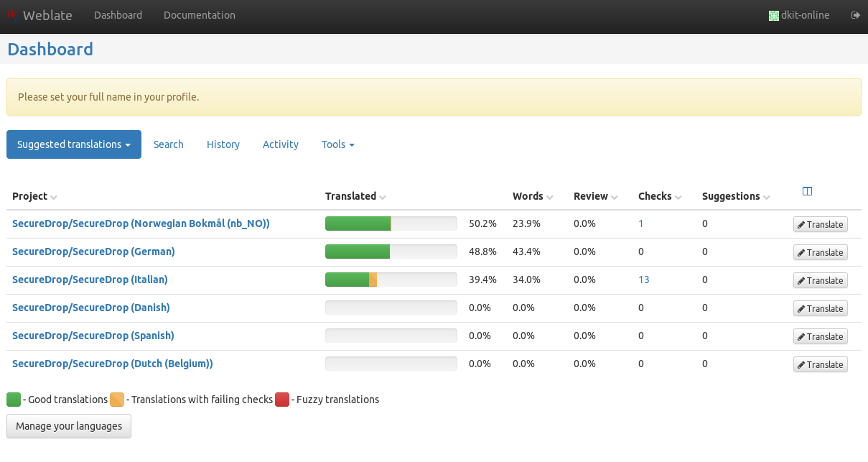Click the logout icon in top bar
This screenshot has height=462, width=868.
click(x=855, y=15)
